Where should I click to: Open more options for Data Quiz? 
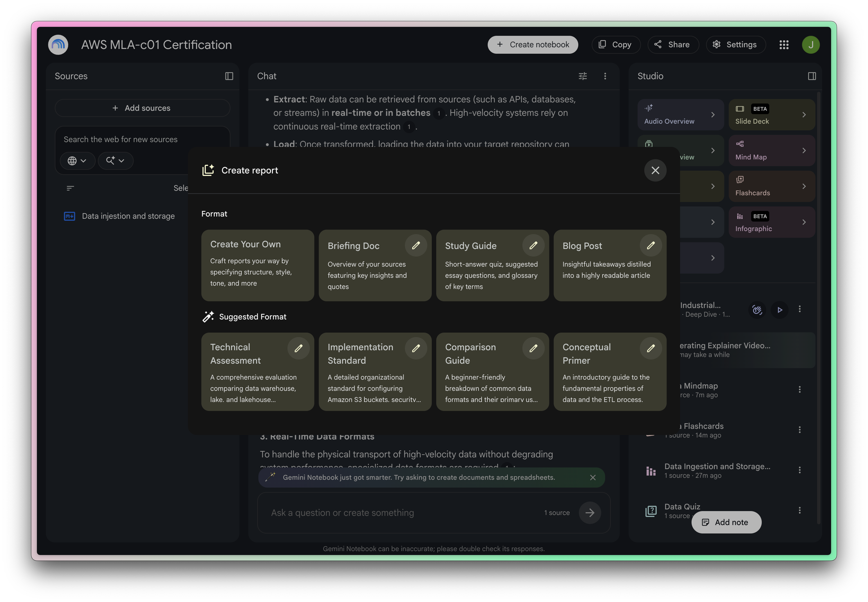coord(799,510)
